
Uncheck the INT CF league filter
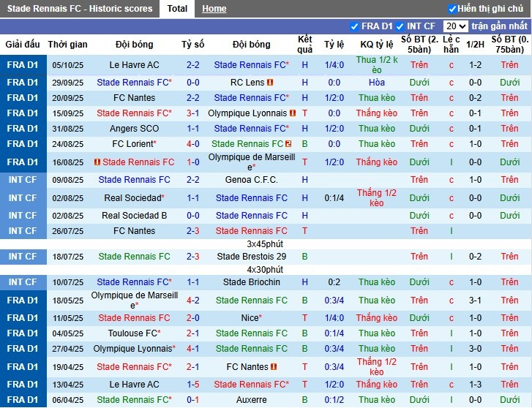(402, 26)
